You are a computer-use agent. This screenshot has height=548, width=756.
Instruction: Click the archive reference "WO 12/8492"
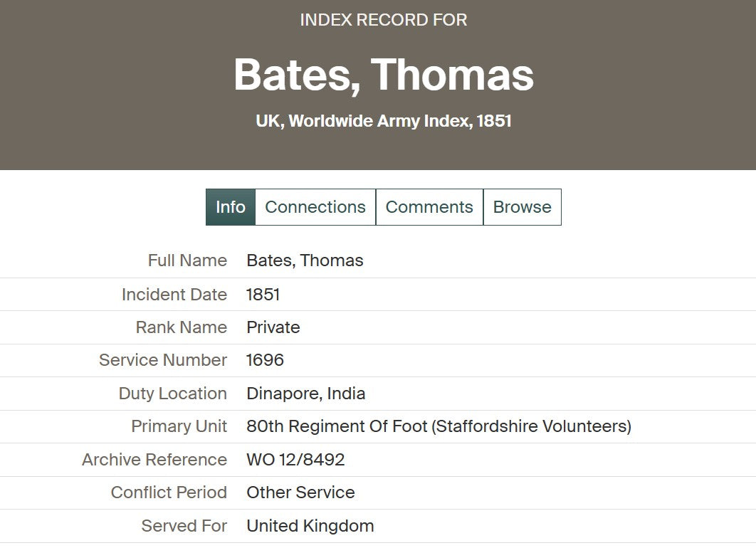coord(295,460)
